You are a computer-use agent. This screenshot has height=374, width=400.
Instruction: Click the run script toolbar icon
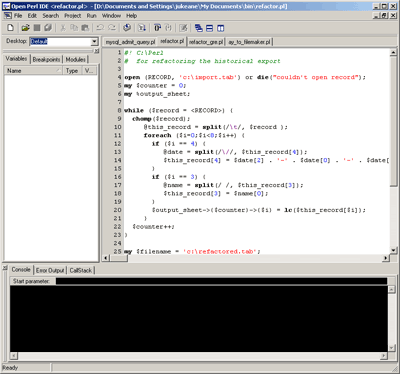point(127,28)
